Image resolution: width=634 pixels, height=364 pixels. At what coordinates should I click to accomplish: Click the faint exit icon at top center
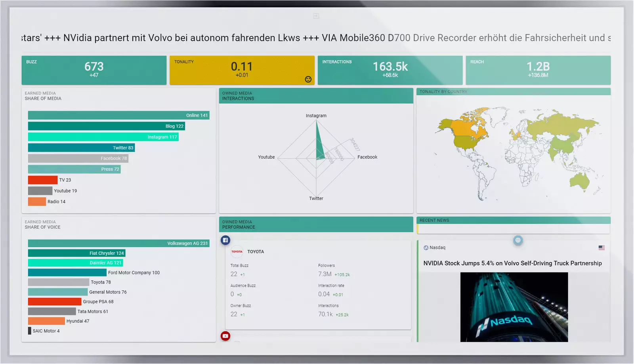coord(316,16)
